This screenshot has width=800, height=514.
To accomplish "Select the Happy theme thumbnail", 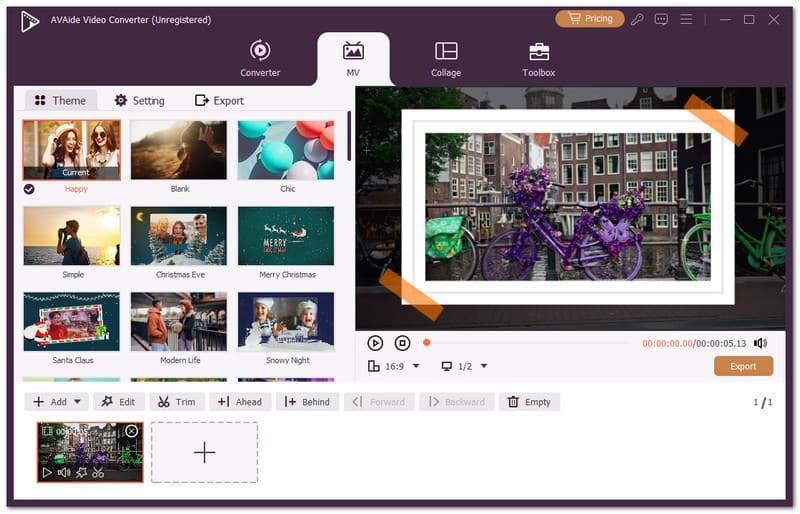I will [72, 150].
